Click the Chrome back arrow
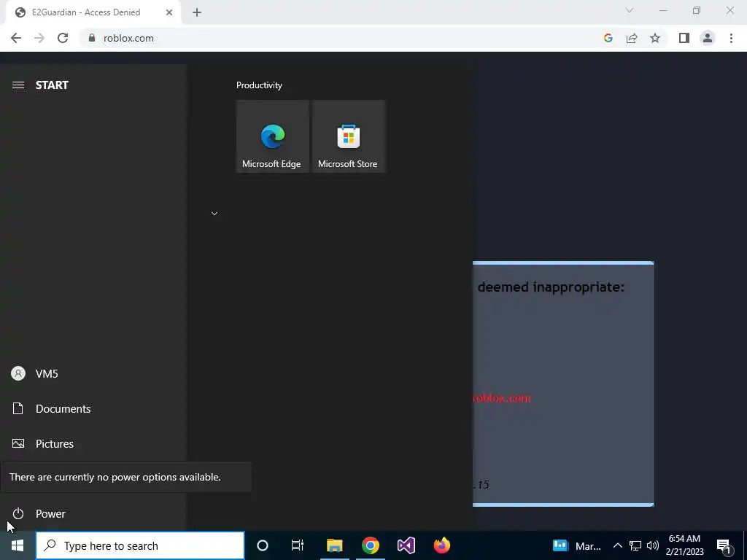Screen dimensions: 747x560 [x=16, y=38]
